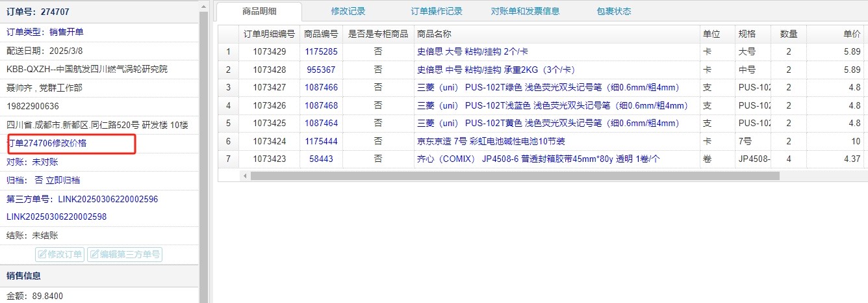Click the 是否是专柜商品 column header
Viewport: 868px width, 303px height.
378,34
